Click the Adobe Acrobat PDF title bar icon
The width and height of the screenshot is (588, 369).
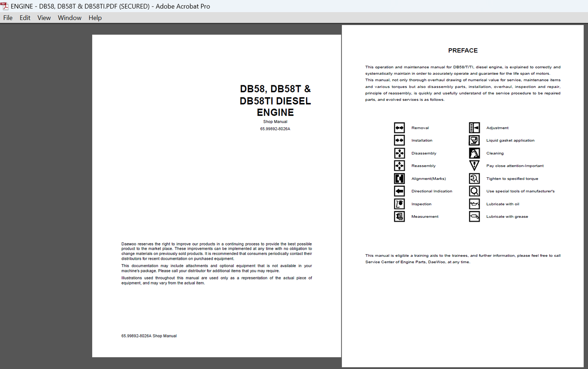[x=4, y=6]
